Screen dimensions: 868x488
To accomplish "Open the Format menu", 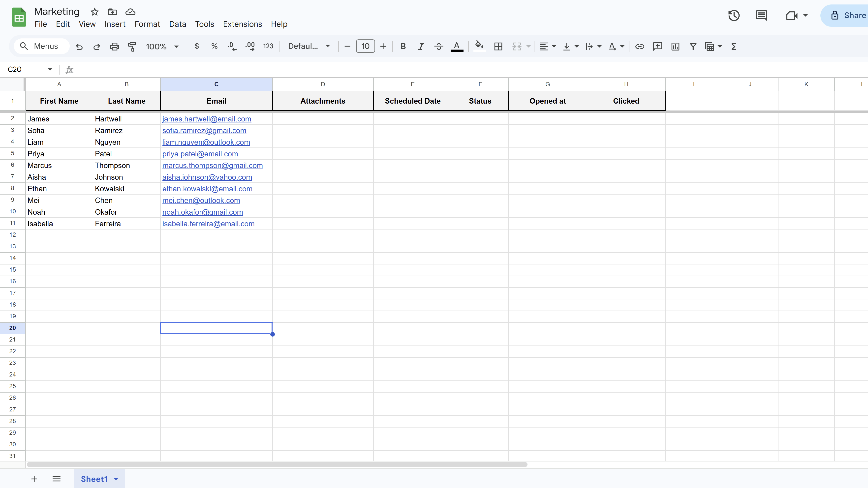I will (147, 24).
